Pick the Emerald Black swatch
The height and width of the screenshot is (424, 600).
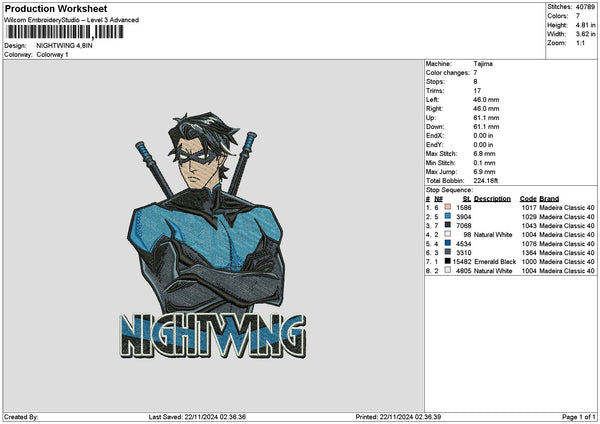coord(447,261)
